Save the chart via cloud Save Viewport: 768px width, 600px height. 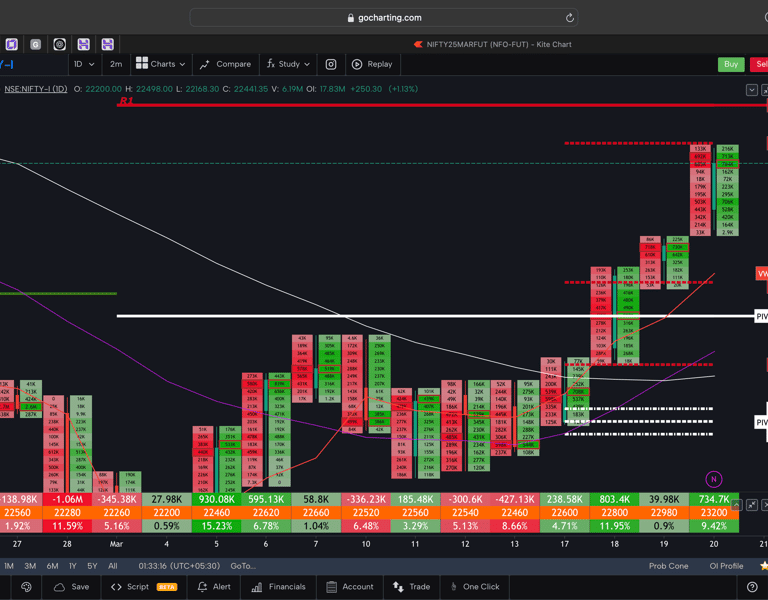click(x=72, y=587)
